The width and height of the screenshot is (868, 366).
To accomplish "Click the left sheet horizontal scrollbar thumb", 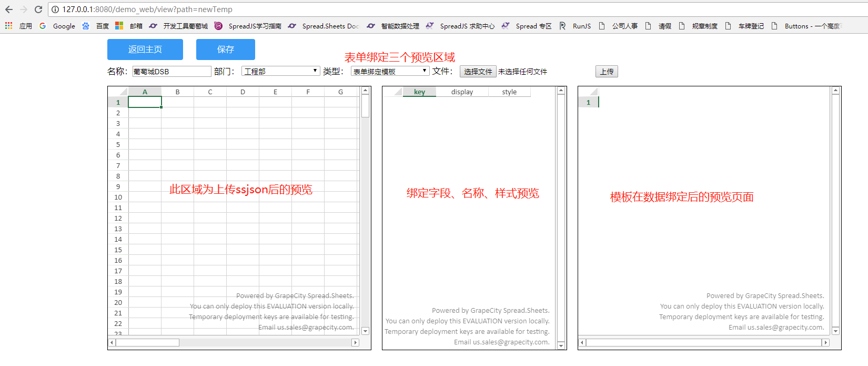I will (x=148, y=342).
